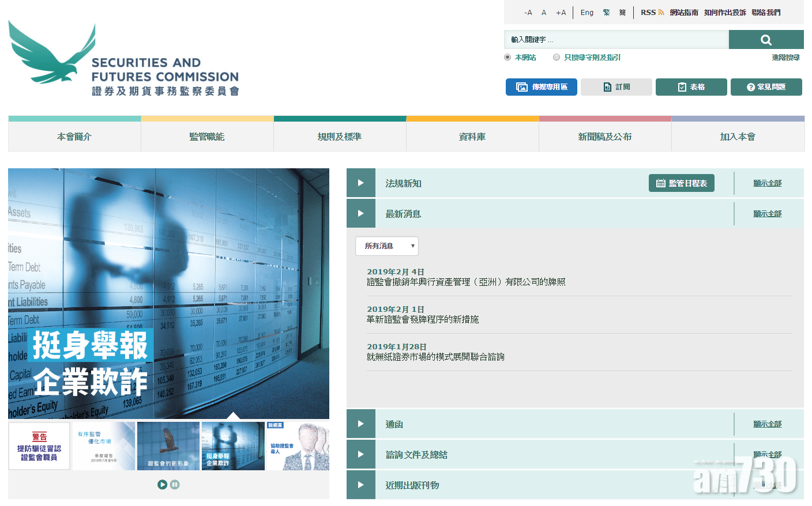Image resolution: width=812 pixels, height=506 pixels.
Task: Switch the site language to Eng
Action: coord(587,13)
